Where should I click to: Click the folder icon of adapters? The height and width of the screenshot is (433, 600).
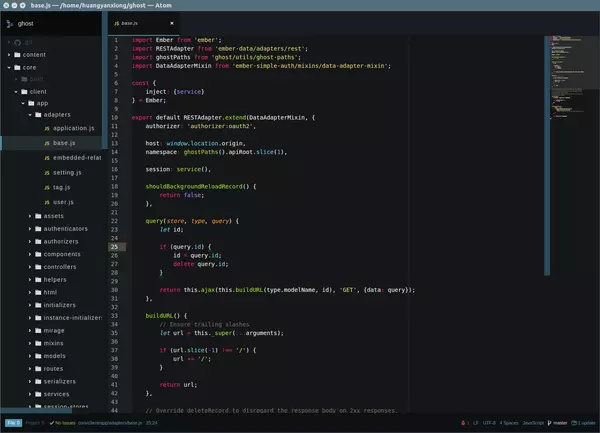[38, 115]
